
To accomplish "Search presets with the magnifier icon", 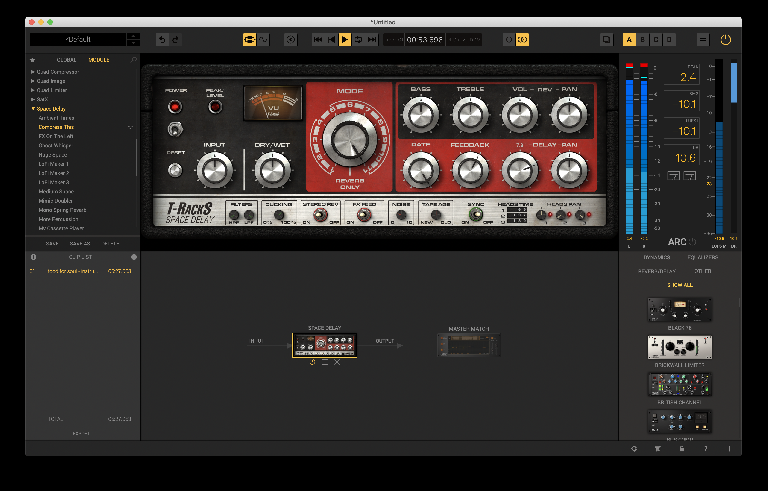I will [133, 60].
